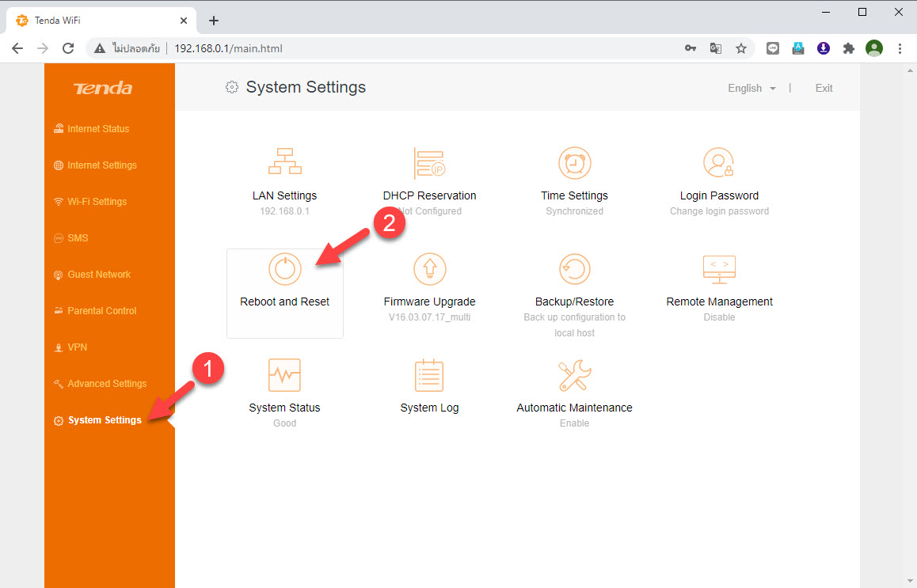Open the Chrome profile avatar
917x588 pixels.
click(873, 48)
